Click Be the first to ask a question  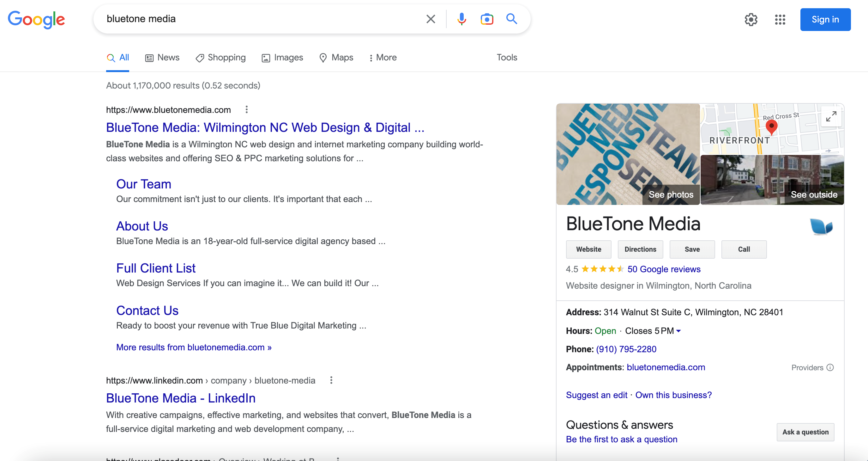coord(622,439)
